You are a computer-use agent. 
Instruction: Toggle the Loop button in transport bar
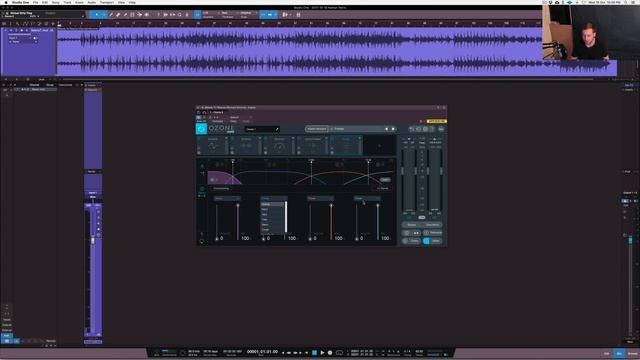click(339, 353)
